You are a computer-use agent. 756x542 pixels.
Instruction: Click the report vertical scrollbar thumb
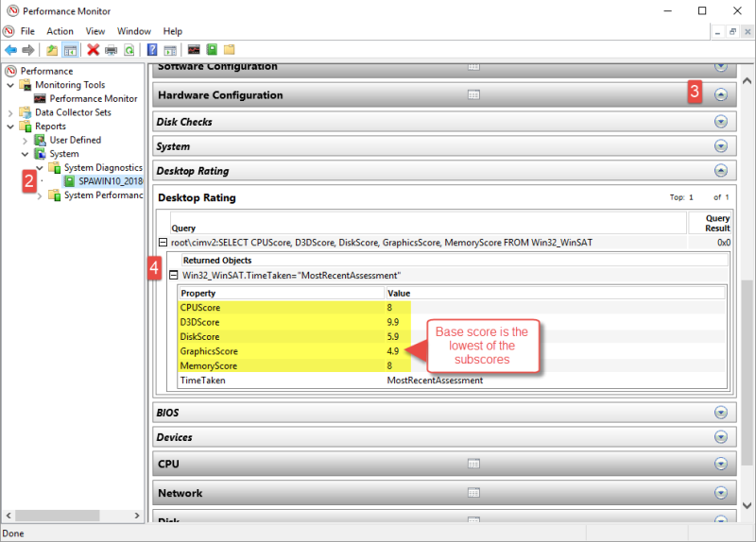(747, 372)
